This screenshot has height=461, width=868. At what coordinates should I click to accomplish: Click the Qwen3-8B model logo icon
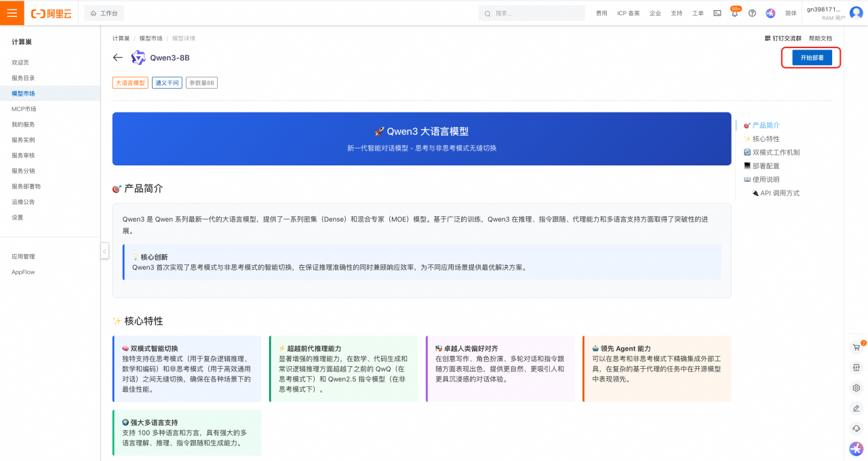coord(138,58)
